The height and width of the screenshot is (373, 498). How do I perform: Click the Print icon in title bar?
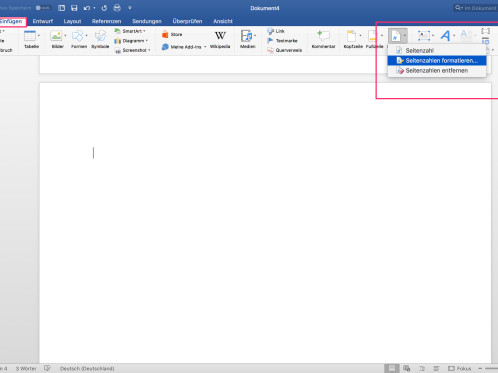click(x=117, y=8)
